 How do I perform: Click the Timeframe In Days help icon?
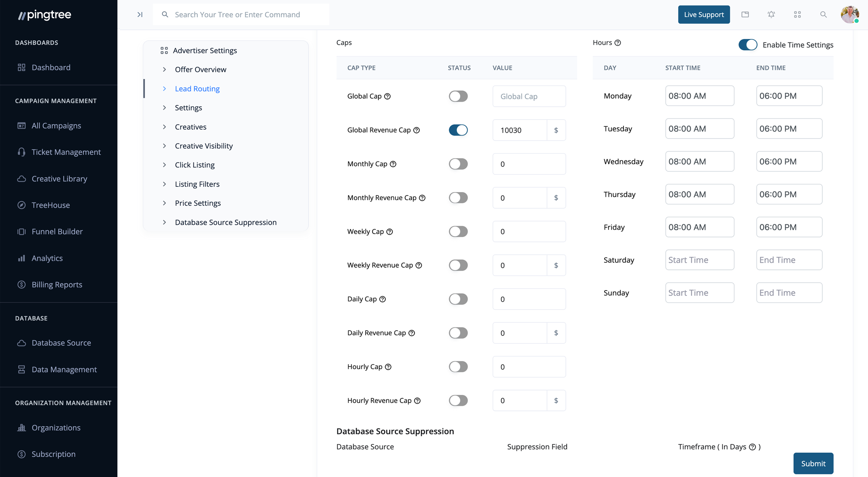(x=752, y=447)
